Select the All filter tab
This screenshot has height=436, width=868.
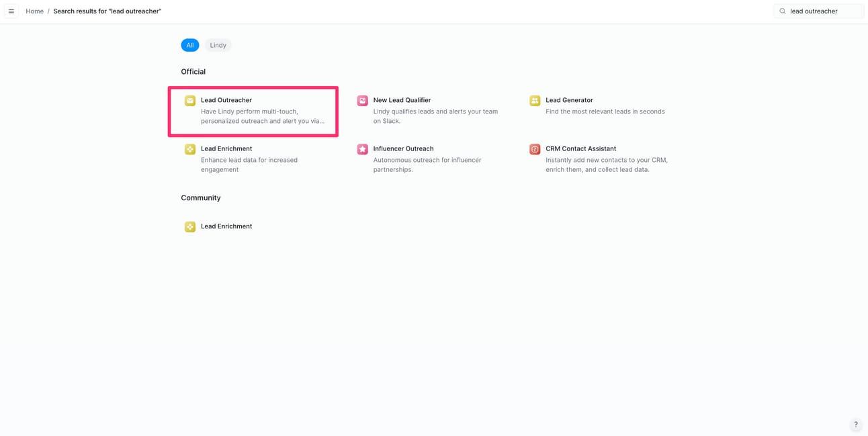point(190,45)
